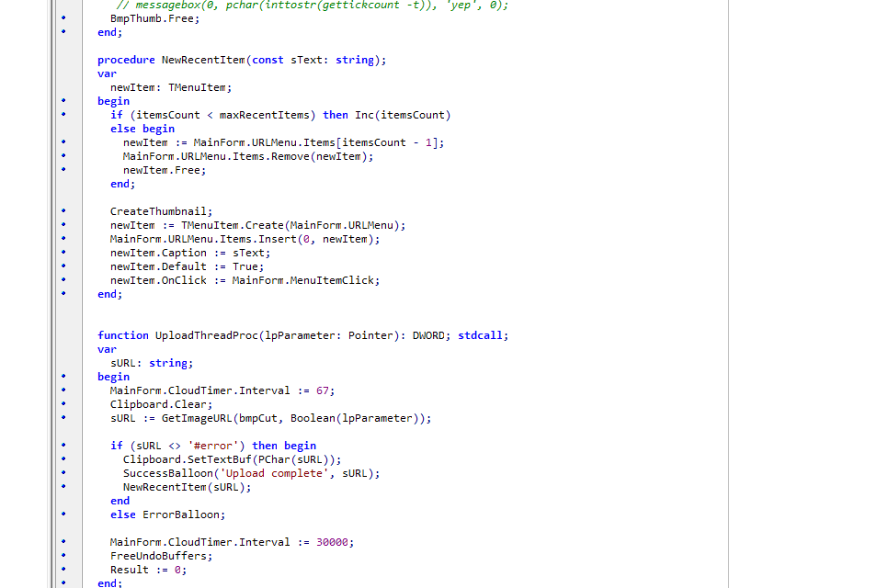Screen dimensions: 877x588
Task: Select line 'newItem := MainForm.URLMenu.Items[itemsCount - 1];'
Action: point(283,142)
